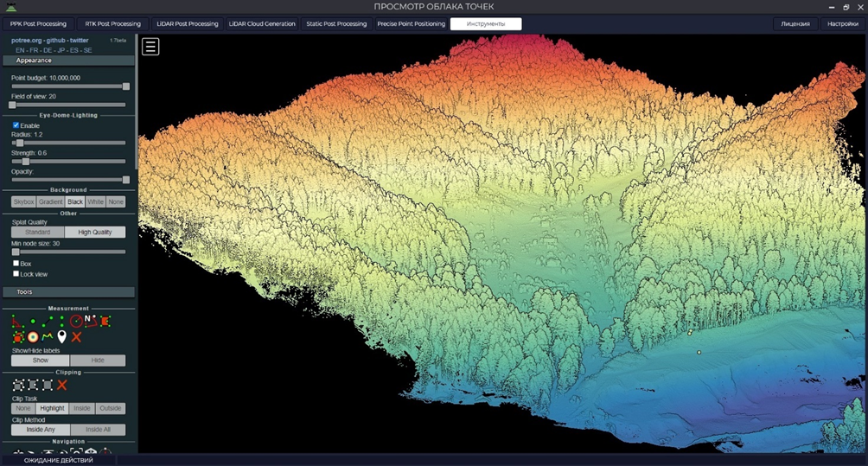Select the azimuth measurement tool
Screen dimensions: 868x466
point(91,321)
